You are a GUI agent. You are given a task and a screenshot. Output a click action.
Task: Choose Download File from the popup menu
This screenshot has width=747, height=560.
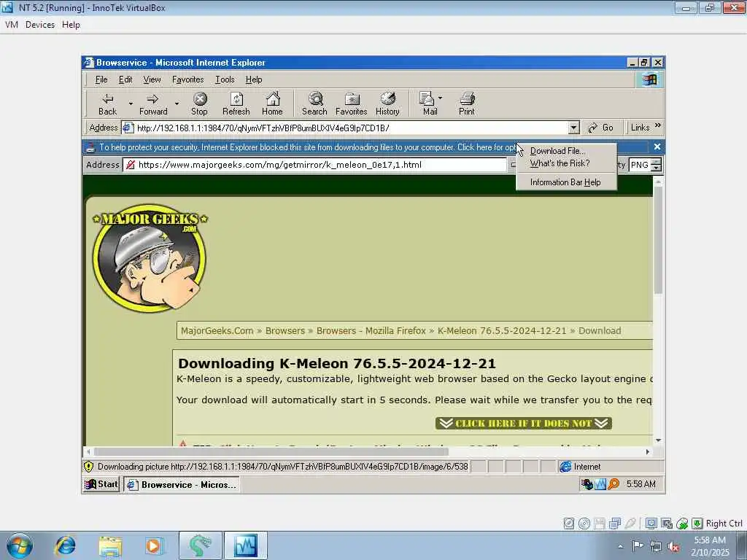[566, 151]
